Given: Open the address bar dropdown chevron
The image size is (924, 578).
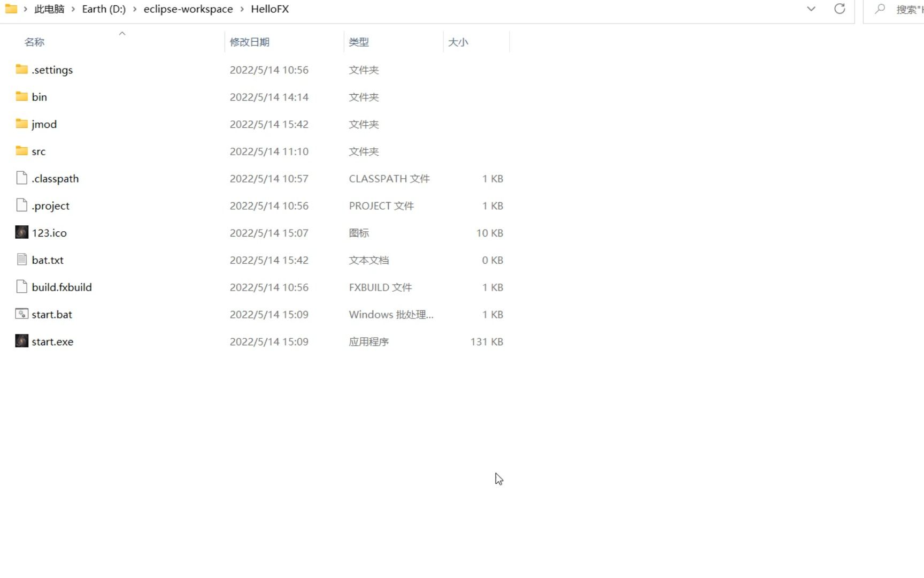Looking at the screenshot, I should (x=811, y=9).
